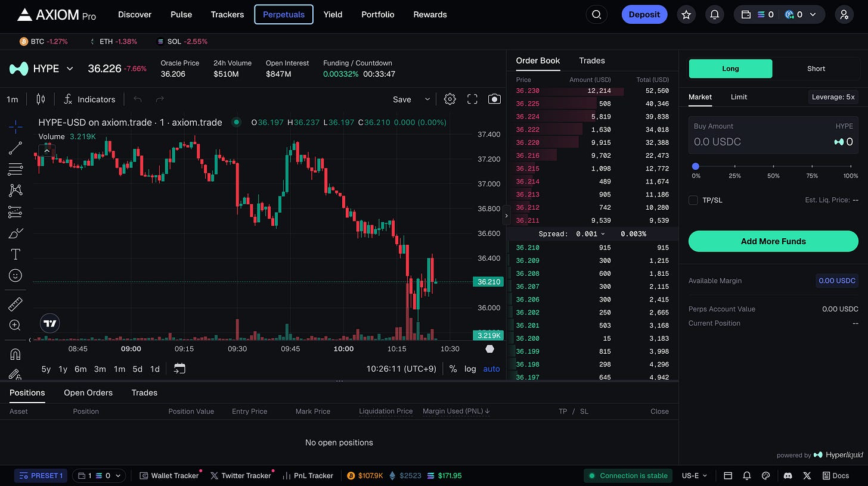This screenshot has width=868, height=486.
Task: Select the Limit order tab
Action: (739, 96)
